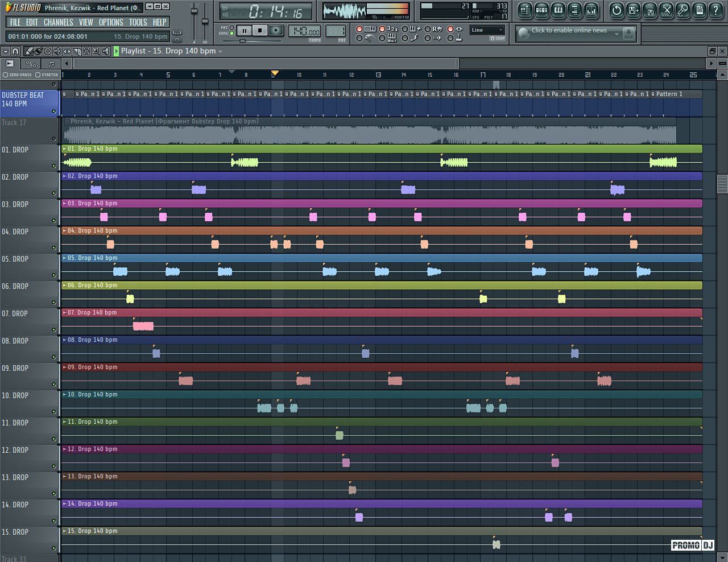
Task: Click the help question mark icon
Action: [715, 10]
